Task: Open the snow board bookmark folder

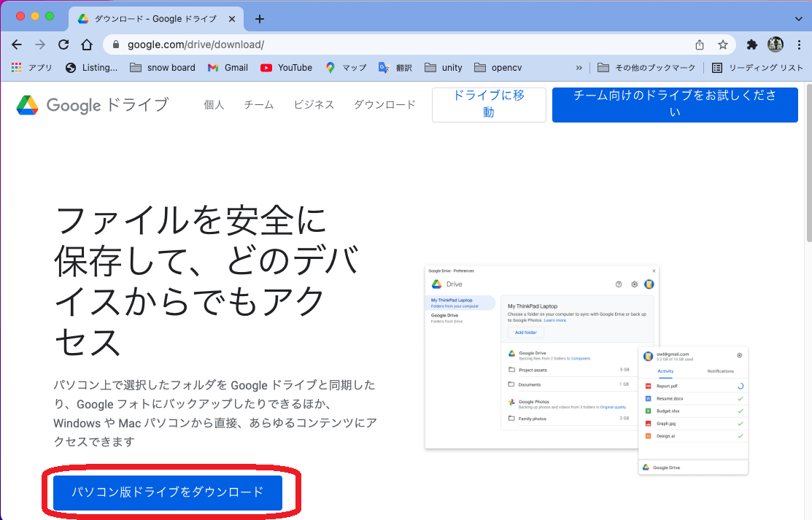Action: tap(163, 68)
